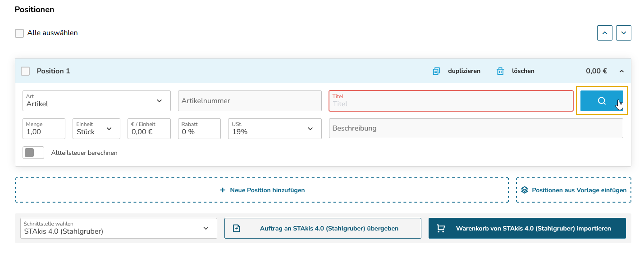Click the Rabatt percentage field
Image resolution: width=644 pixels, height=253 pixels.
(199, 129)
